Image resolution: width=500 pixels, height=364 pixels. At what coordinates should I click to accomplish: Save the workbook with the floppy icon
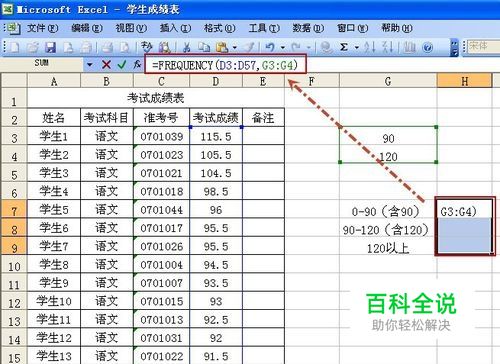50,47
